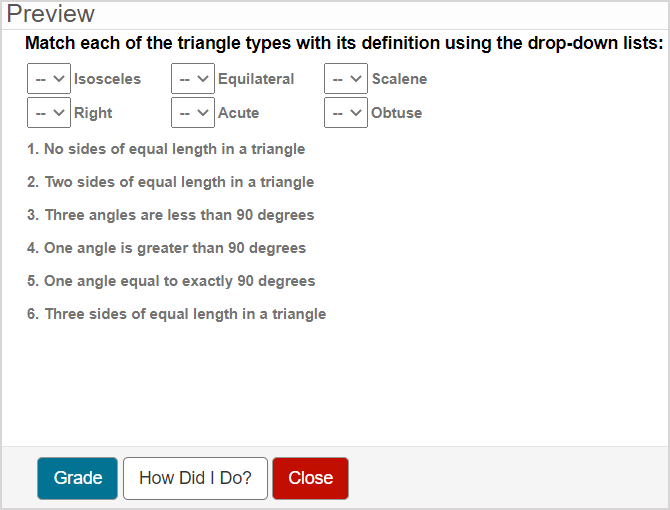This screenshot has height=510, width=670.
Task: Click definition 5 about exactly 90 degrees
Action: coord(171,281)
